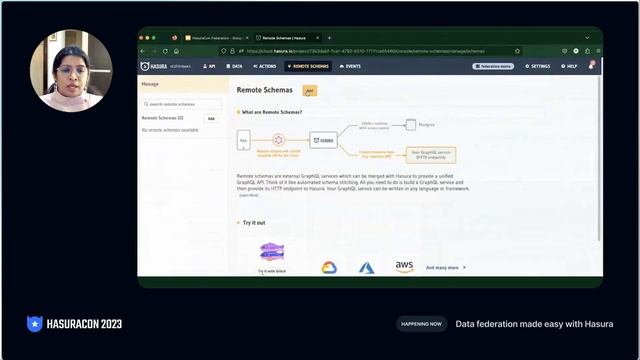Image resolution: width=640 pixels, height=360 pixels.
Task: Focus the search remote schemas field
Action: click(182, 104)
